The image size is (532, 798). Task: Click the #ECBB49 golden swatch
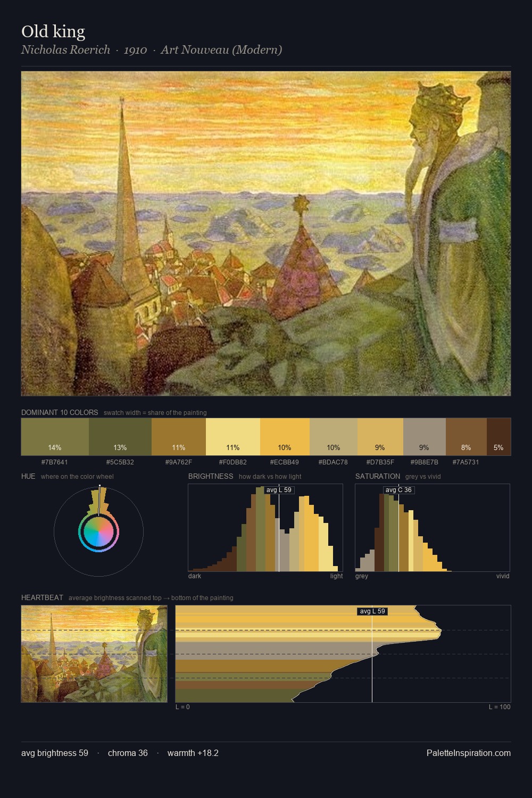[285, 437]
